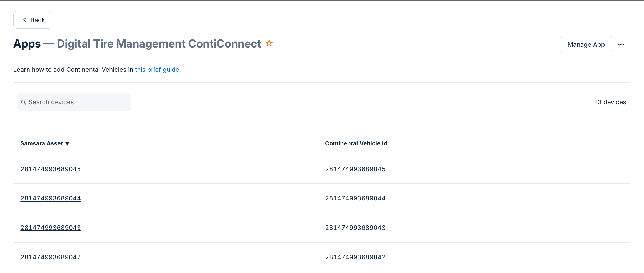The height and width of the screenshot is (273, 644).
Task: Sort by the Samsara Asset column header
Action: tap(42, 143)
